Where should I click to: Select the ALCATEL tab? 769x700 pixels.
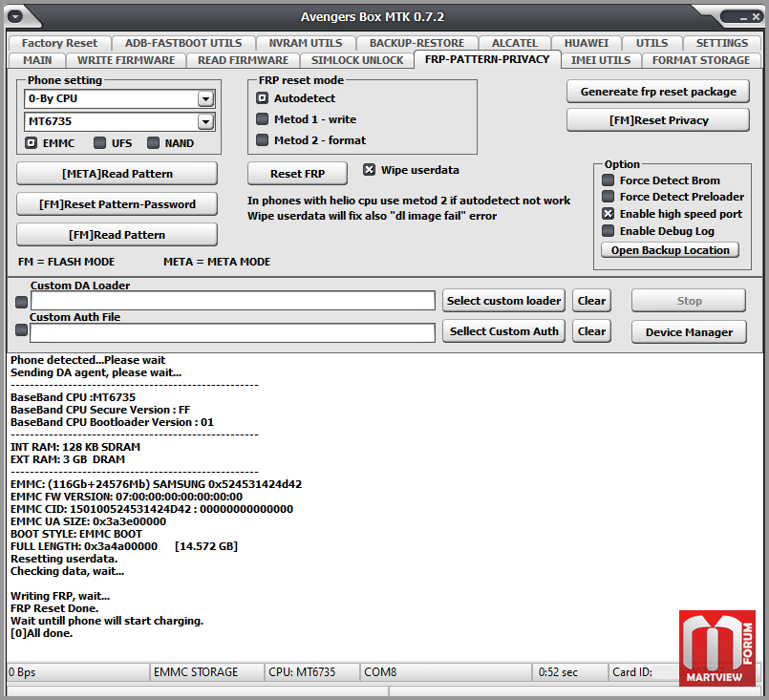515,43
